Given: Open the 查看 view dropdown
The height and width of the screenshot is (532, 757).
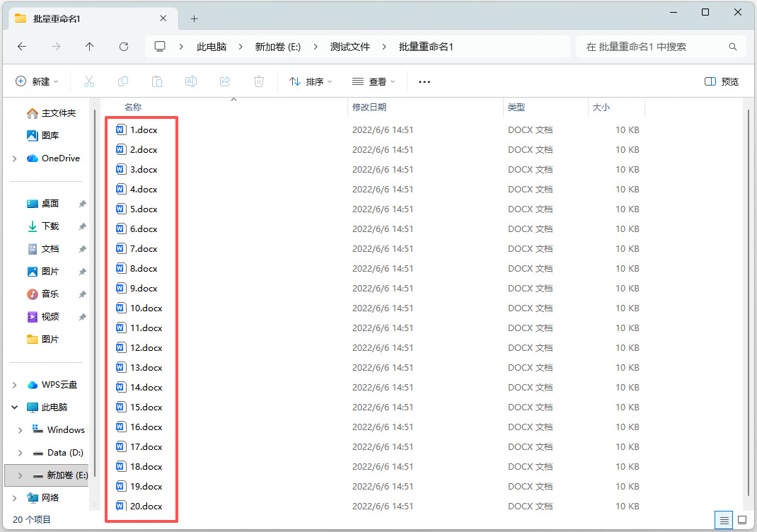Looking at the screenshot, I should tap(374, 81).
